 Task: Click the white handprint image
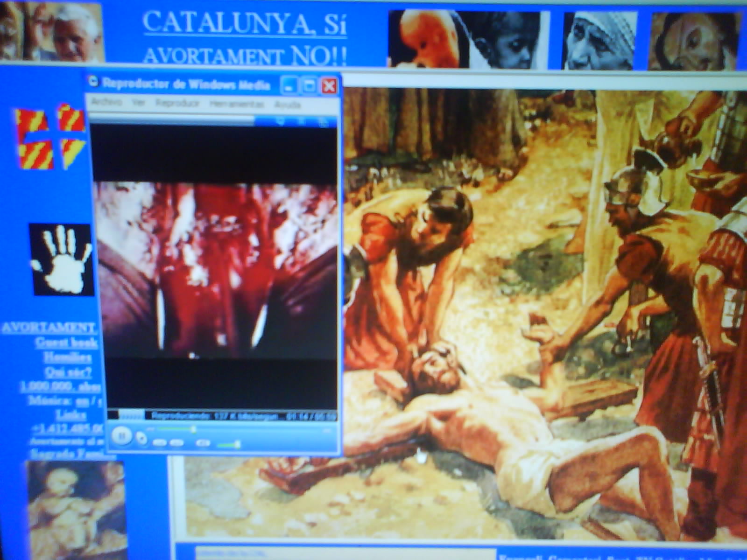pyautogui.click(x=61, y=259)
